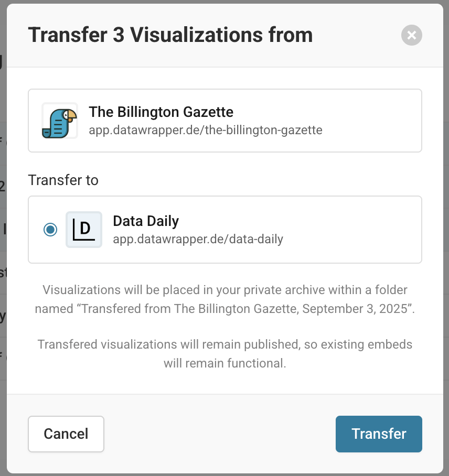Confirm with the blue Transfer button
The height and width of the screenshot is (476, 449).
point(379,434)
